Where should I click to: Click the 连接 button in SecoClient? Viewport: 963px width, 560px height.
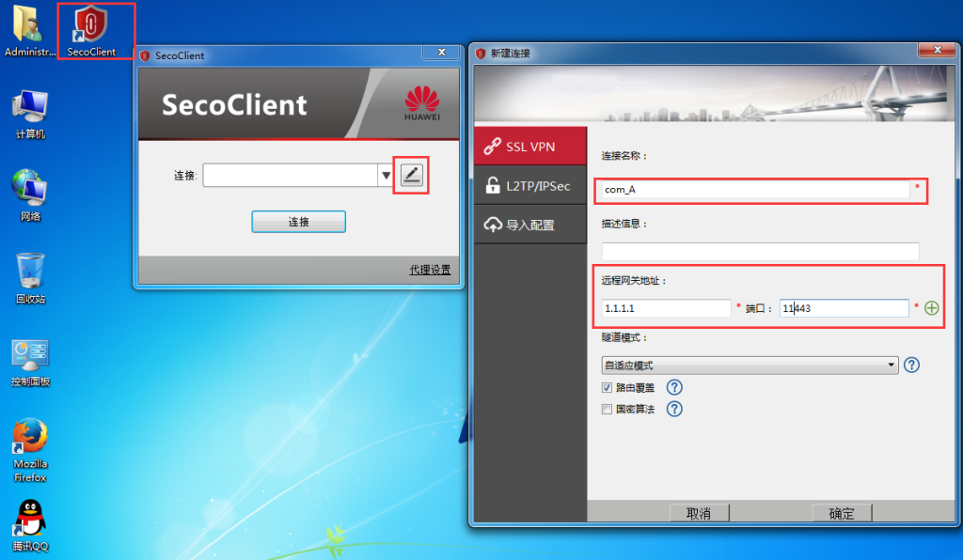pyautogui.click(x=298, y=222)
